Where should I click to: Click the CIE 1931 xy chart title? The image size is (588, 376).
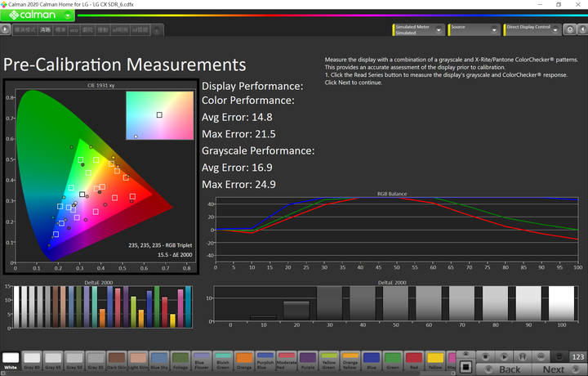click(x=101, y=85)
